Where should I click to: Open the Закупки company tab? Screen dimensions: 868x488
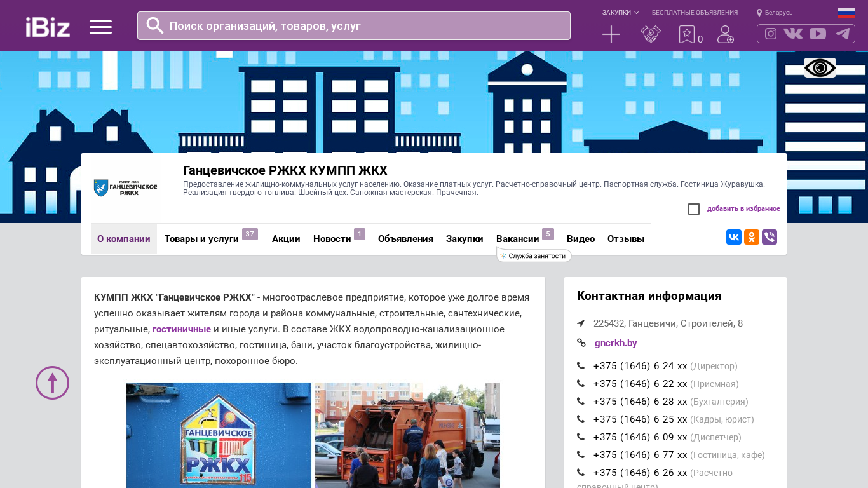pyautogui.click(x=465, y=239)
